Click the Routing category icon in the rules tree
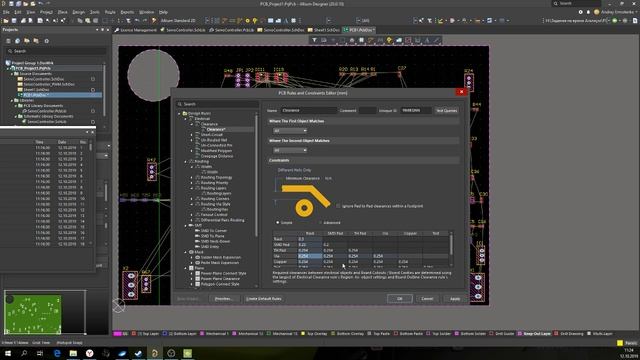The image size is (640, 360). [x=191, y=161]
